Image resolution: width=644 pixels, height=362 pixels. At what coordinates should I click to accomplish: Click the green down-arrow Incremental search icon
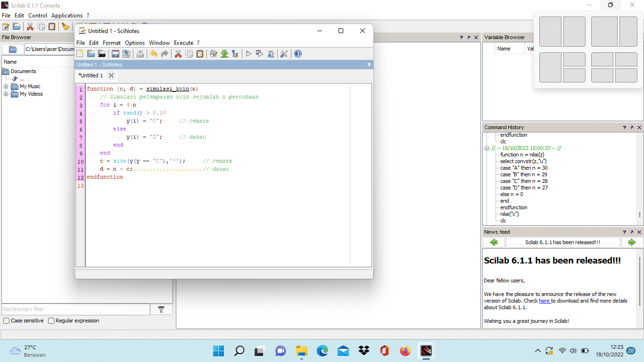224,54
